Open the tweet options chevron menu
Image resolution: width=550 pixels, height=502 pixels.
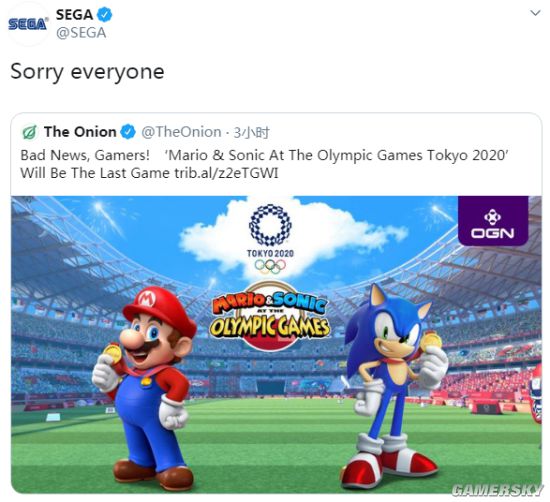coord(535,13)
